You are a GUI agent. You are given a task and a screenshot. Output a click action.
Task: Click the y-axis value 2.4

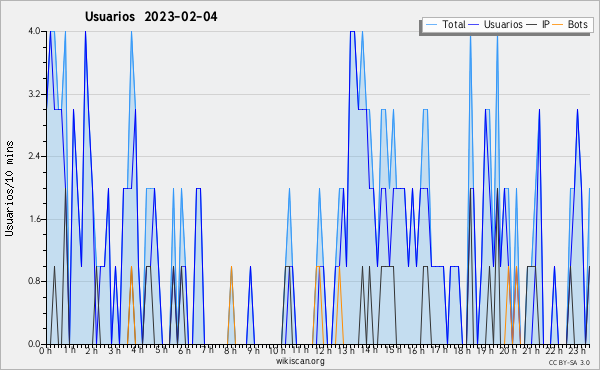pos(34,156)
